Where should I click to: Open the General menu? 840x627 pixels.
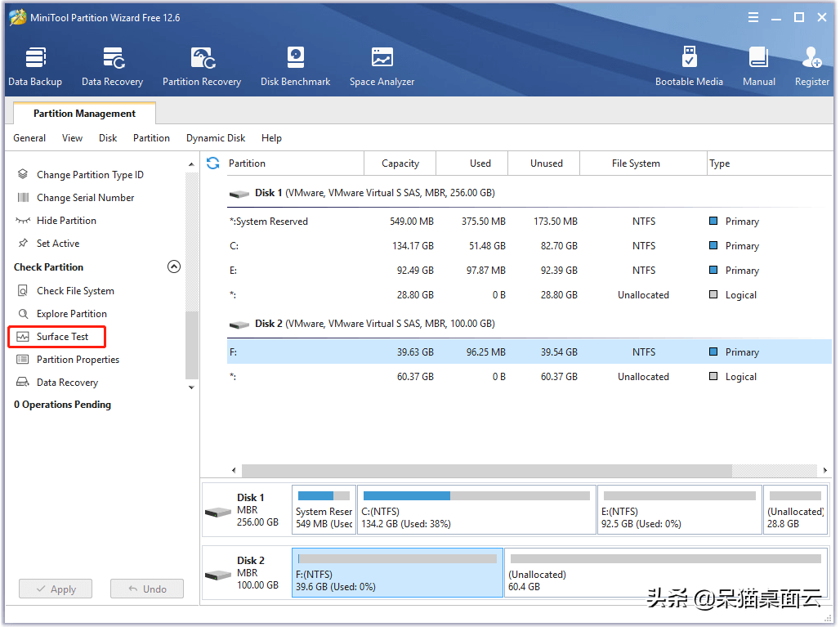(29, 138)
